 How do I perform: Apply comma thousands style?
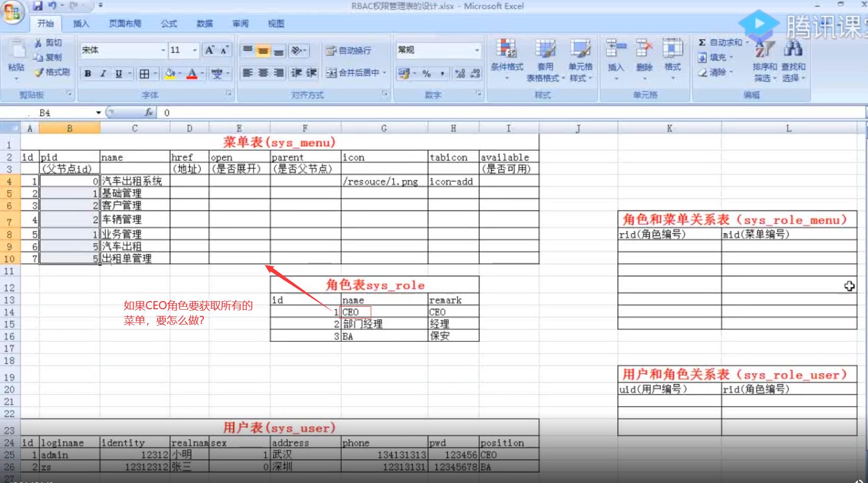click(442, 74)
